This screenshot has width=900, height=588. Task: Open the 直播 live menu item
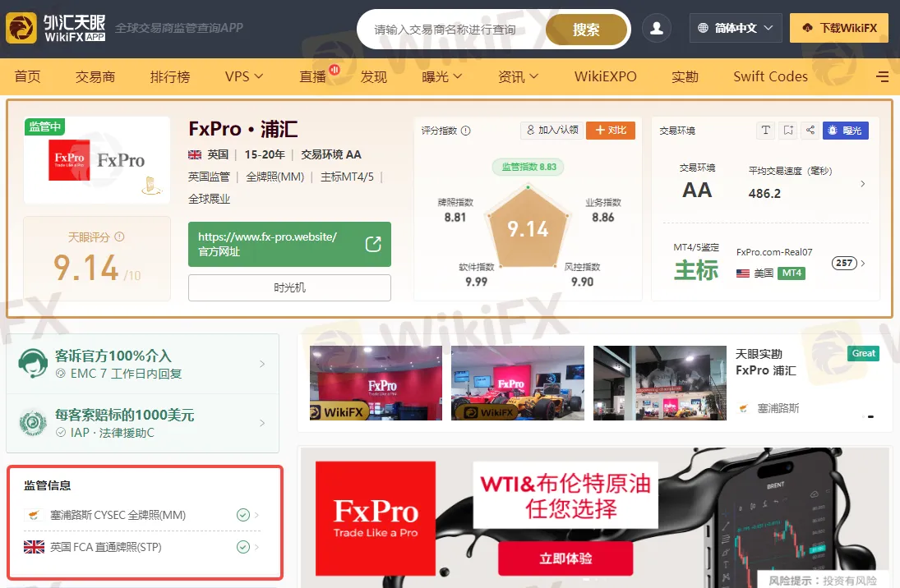(313, 76)
